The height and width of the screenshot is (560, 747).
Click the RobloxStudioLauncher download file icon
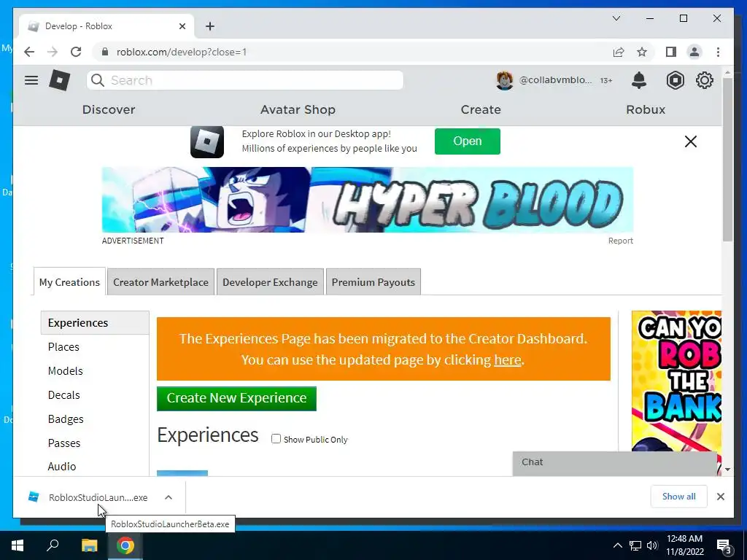point(34,497)
